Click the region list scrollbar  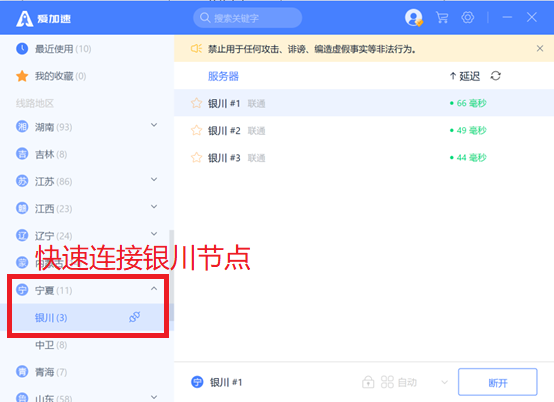[172, 276]
